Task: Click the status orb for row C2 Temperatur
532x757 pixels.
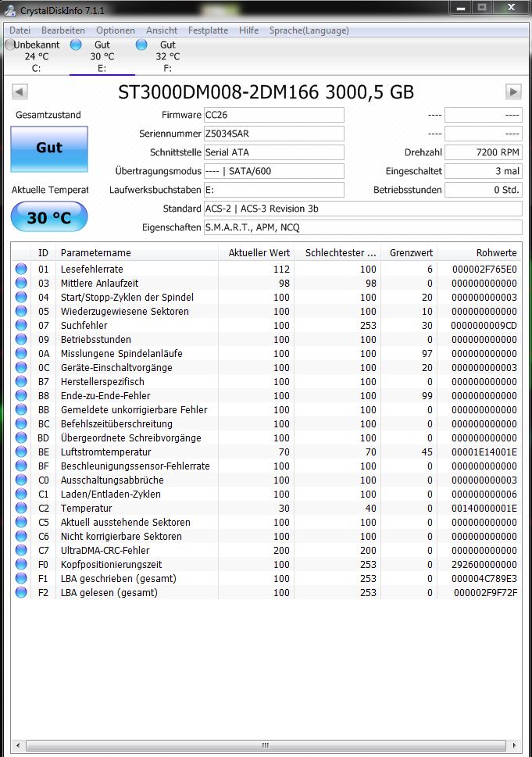Action: click(21, 508)
